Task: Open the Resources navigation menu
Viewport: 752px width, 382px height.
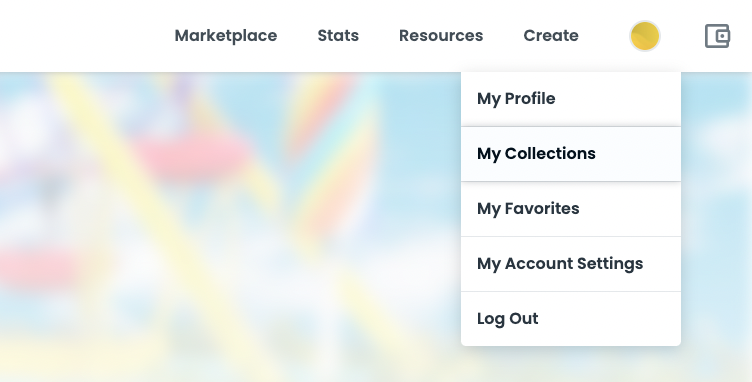Action: pos(441,35)
